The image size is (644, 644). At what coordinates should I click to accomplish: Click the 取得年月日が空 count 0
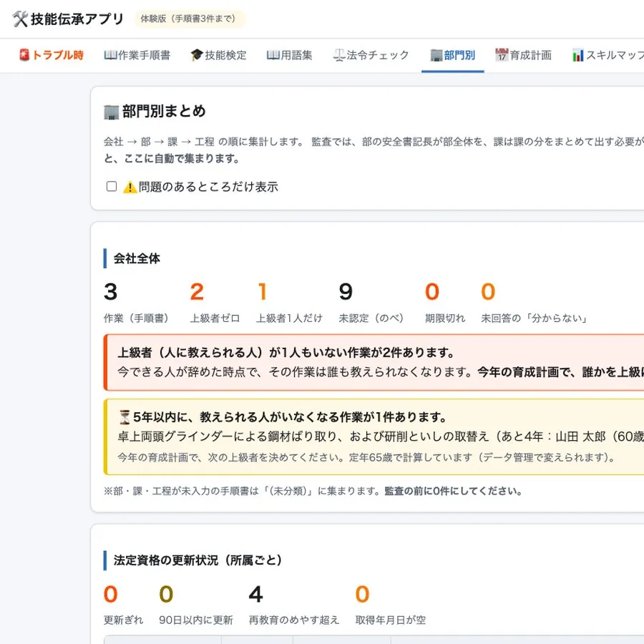tap(362, 595)
